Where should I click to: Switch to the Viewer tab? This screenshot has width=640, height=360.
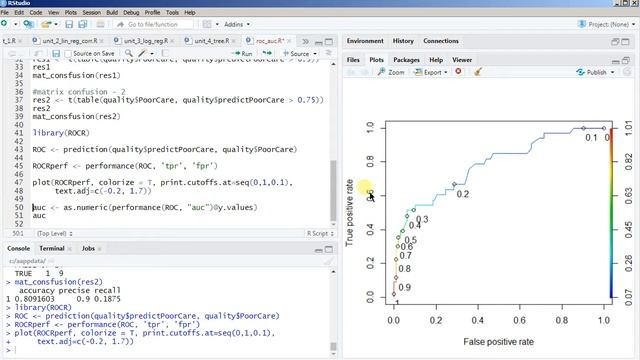click(x=462, y=60)
